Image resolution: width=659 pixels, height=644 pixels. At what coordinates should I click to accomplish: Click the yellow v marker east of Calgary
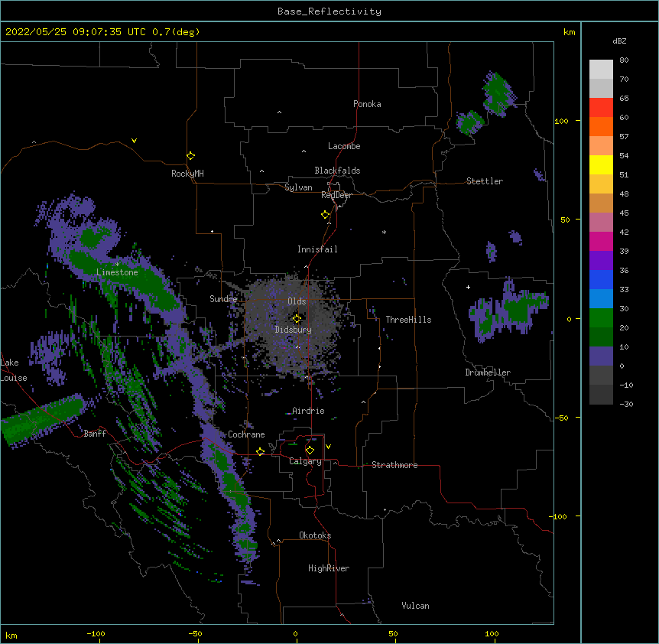pos(328,447)
